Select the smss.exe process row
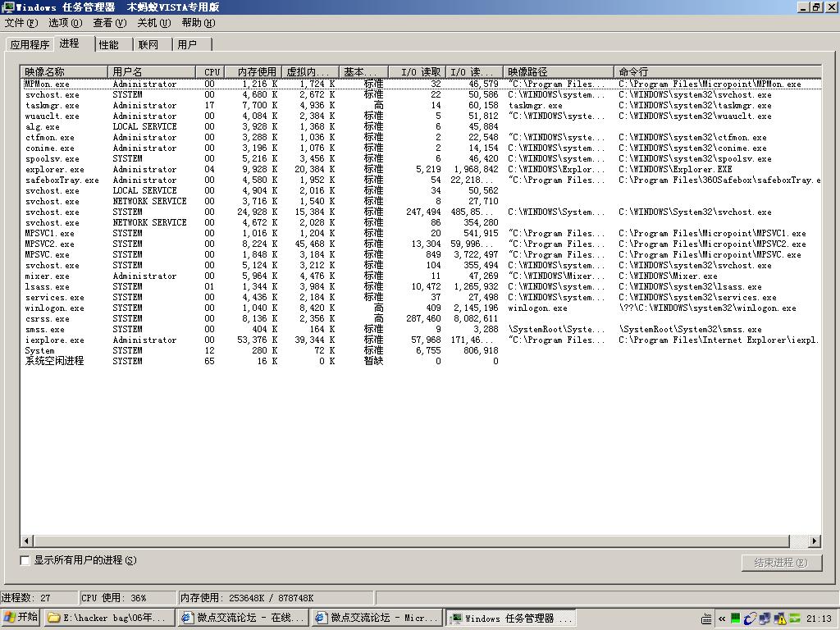 [x=421, y=330]
